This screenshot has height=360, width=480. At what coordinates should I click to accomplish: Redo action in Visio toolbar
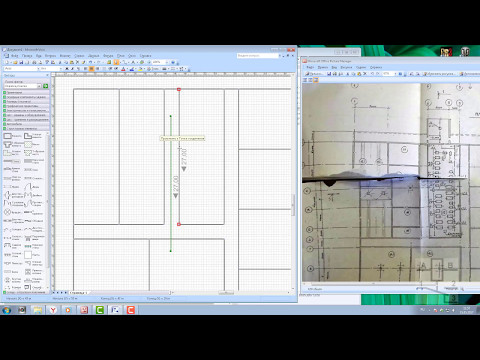pos(98,62)
